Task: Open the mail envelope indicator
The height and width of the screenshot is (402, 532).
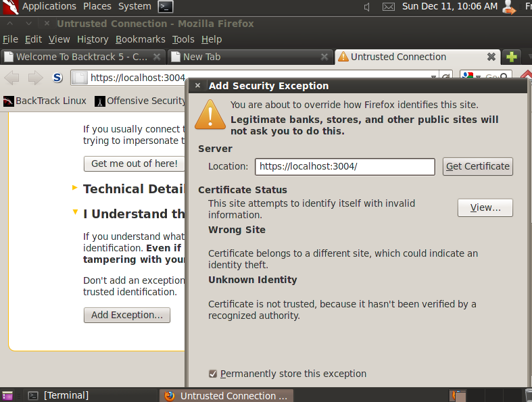Action: click(389, 7)
